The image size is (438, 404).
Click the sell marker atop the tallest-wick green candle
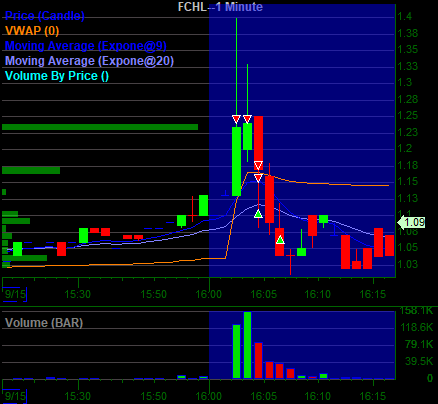point(236,119)
